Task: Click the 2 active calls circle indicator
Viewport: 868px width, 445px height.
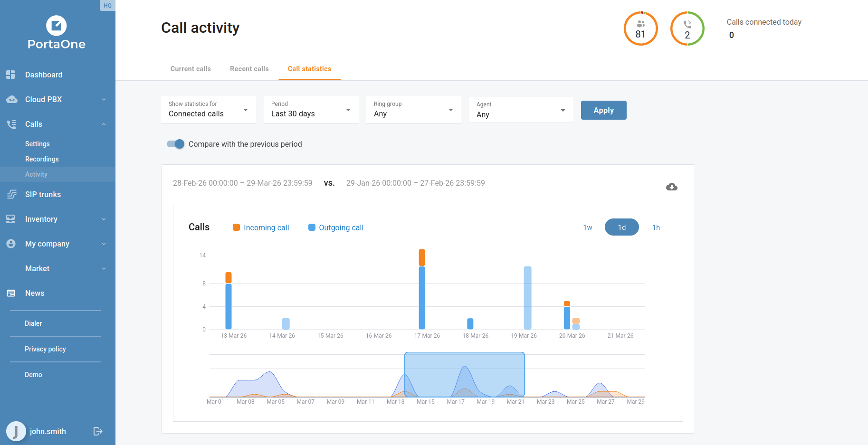Action: [x=687, y=28]
